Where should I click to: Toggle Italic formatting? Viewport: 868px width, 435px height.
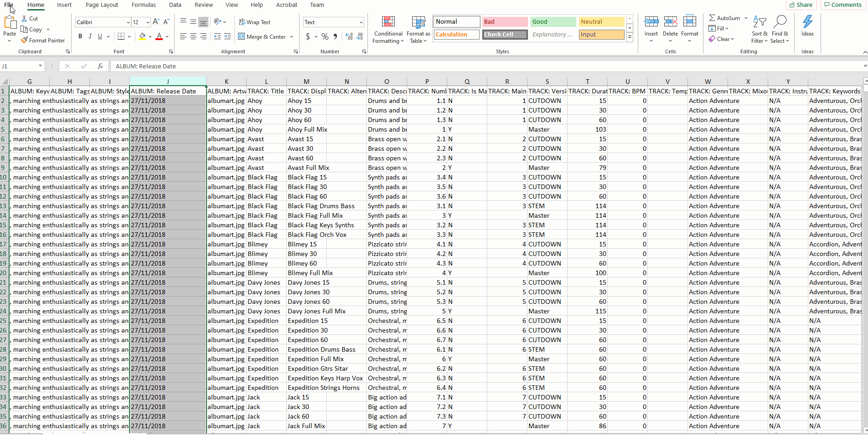[90, 36]
